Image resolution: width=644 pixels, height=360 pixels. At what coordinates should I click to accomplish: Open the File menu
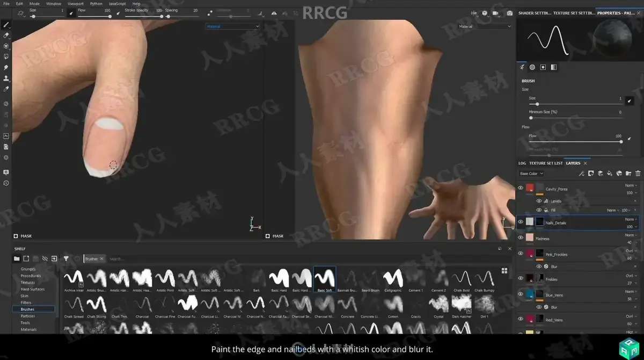[x=6, y=3]
